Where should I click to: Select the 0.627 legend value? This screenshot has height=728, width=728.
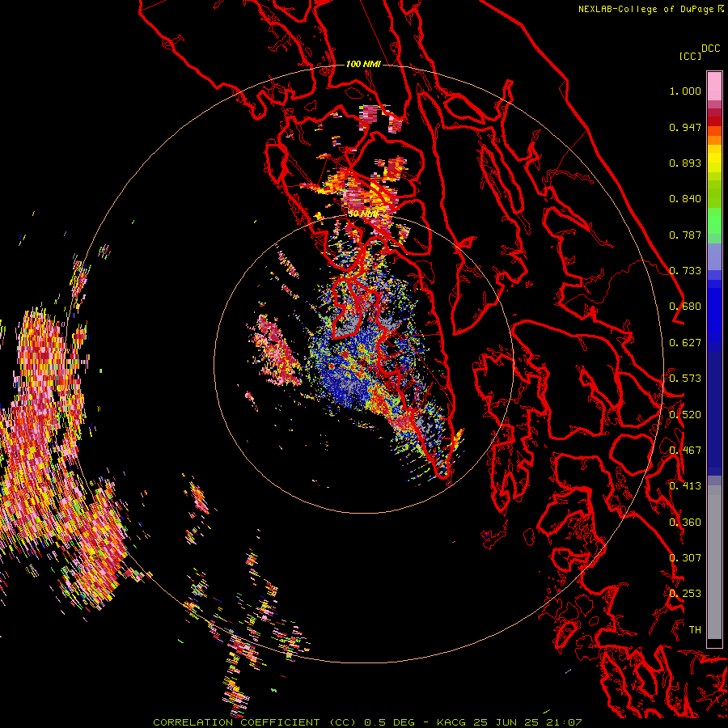685,343
